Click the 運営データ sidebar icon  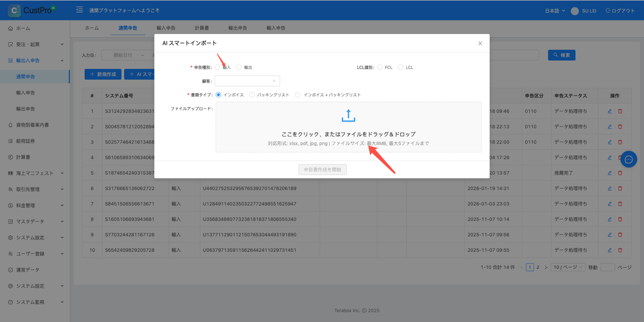pos(11,270)
